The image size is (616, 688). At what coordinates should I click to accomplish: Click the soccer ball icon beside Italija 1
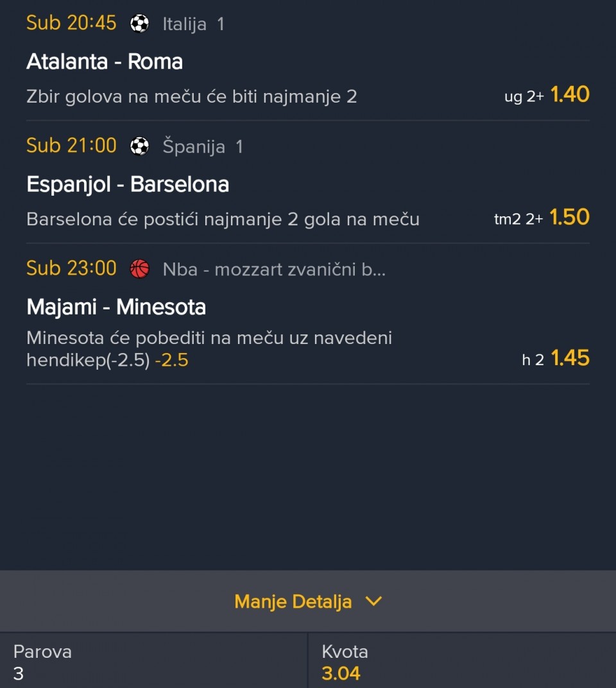[139, 24]
